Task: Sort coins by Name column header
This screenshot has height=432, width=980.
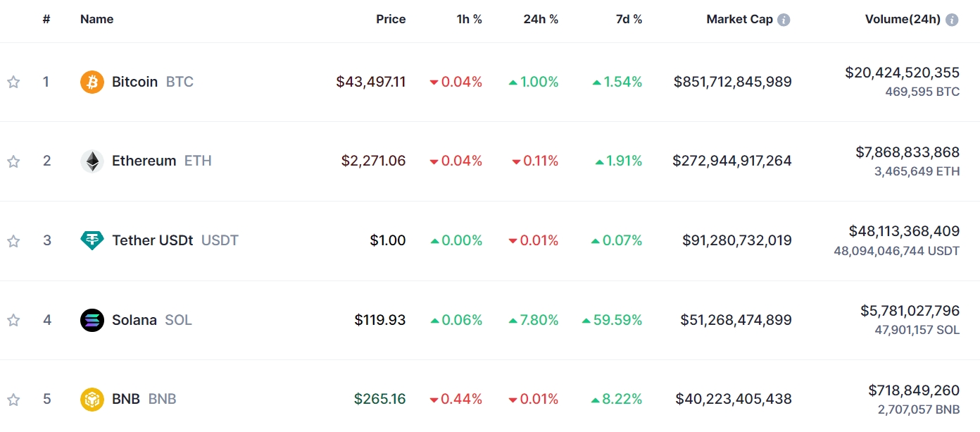Action: point(97,20)
